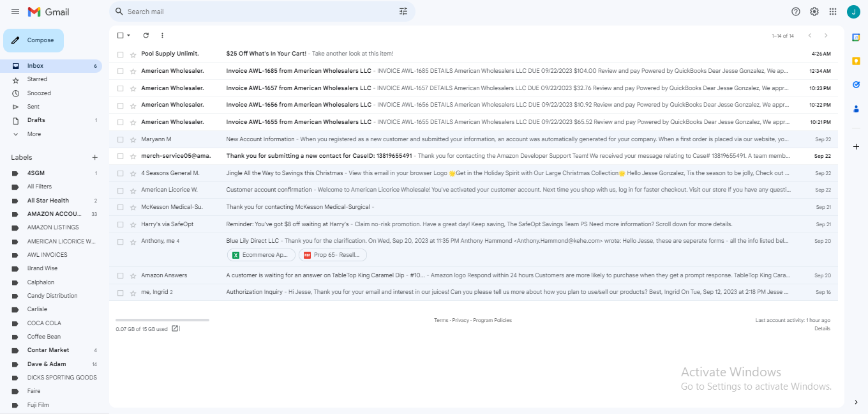Open the More options three-dot menu
The width and height of the screenshot is (868, 414).
162,36
